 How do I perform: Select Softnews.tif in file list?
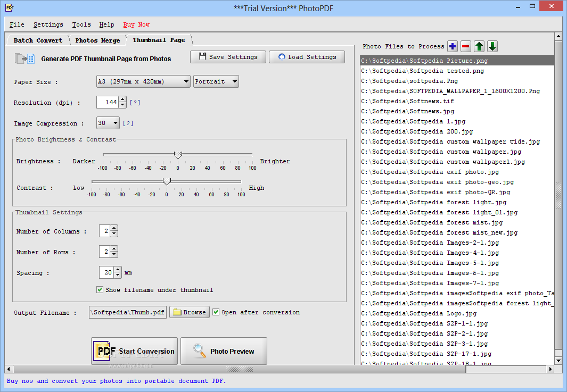[x=457, y=101]
